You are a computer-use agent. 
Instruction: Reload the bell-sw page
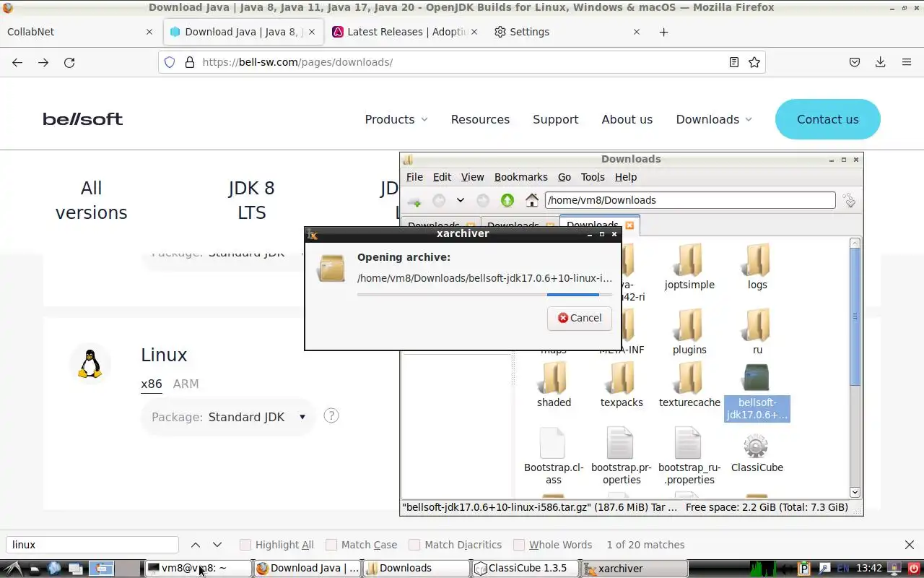pyautogui.click(x=69, y=62)
